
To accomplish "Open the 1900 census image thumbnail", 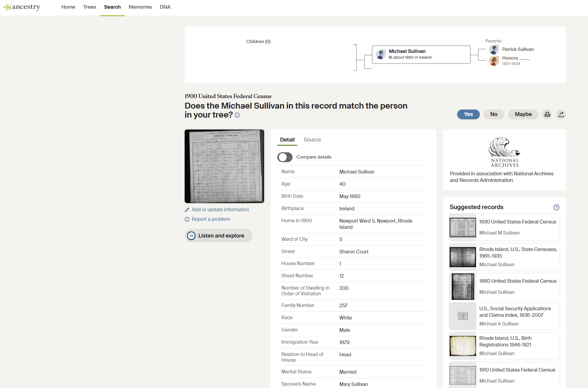I will pos(224,166).
